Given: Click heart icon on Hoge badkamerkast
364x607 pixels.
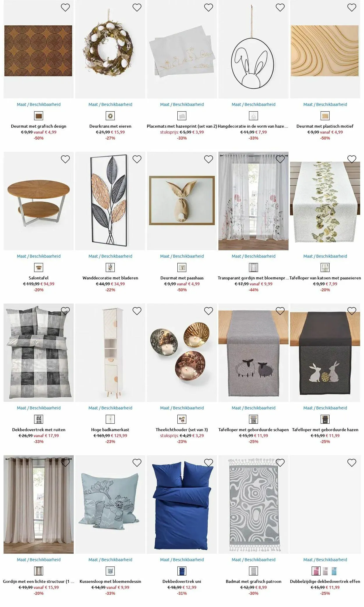Looking at the screenshot, I should point(137,311).
